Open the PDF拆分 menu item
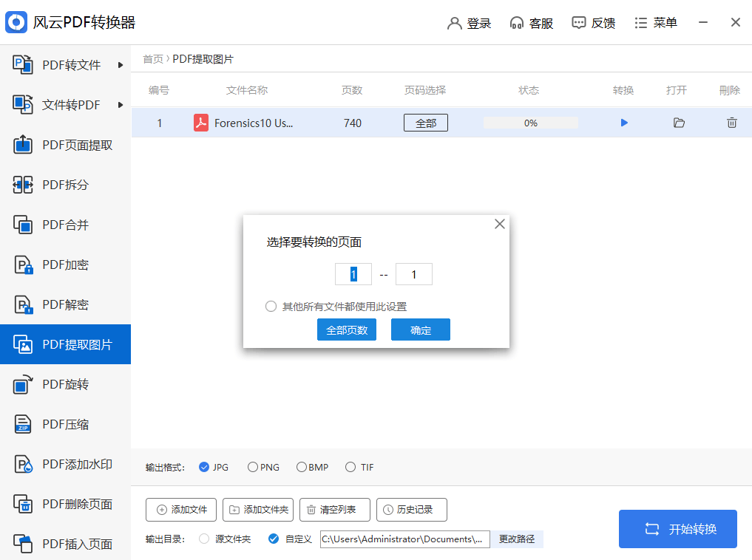Viewport: 752px width, 560px height. point(65,185)
